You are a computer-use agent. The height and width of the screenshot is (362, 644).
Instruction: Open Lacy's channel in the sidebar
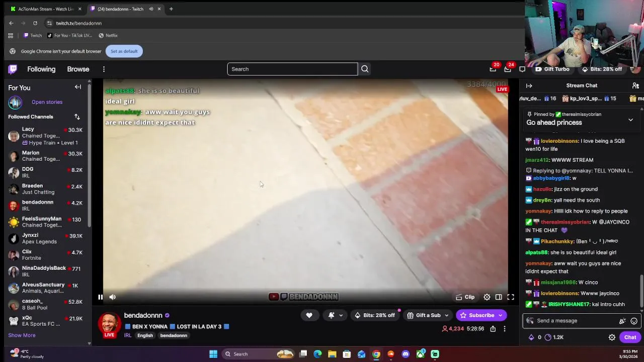[x=45, y=136]
